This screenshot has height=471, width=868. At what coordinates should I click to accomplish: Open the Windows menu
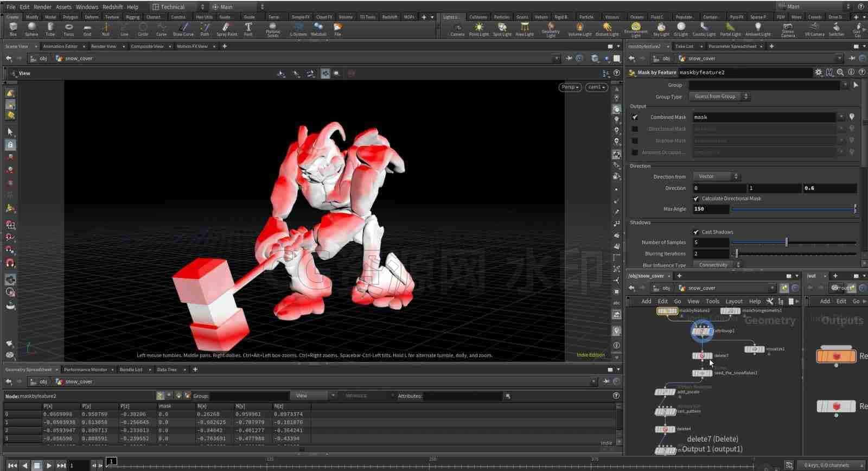click(87, 7)
